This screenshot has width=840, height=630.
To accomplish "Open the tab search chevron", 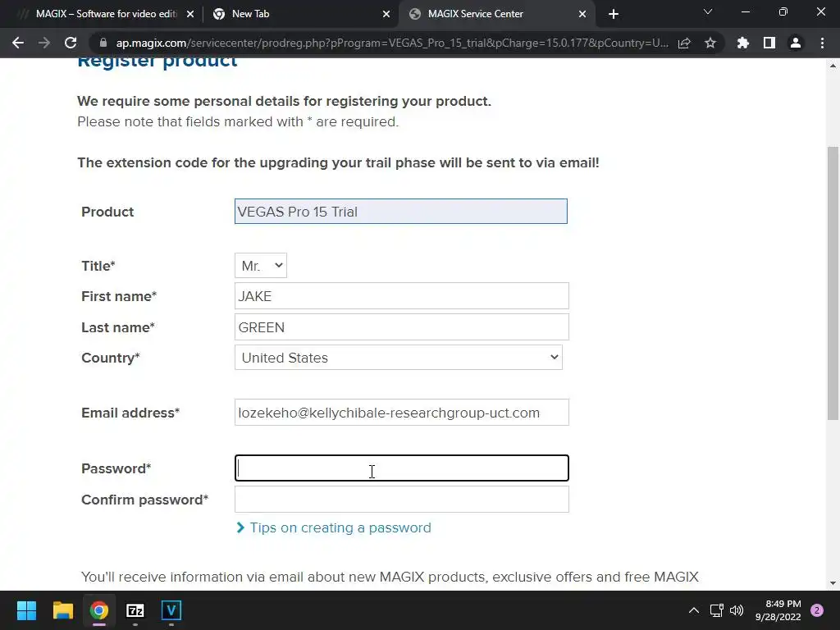I will (x=708, y=11).
